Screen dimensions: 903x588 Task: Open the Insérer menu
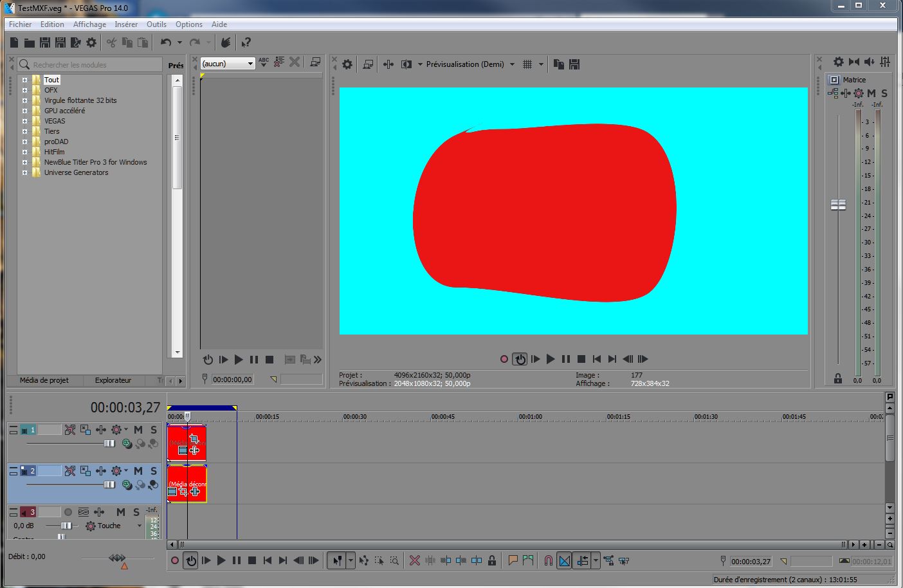click(126, 24)
